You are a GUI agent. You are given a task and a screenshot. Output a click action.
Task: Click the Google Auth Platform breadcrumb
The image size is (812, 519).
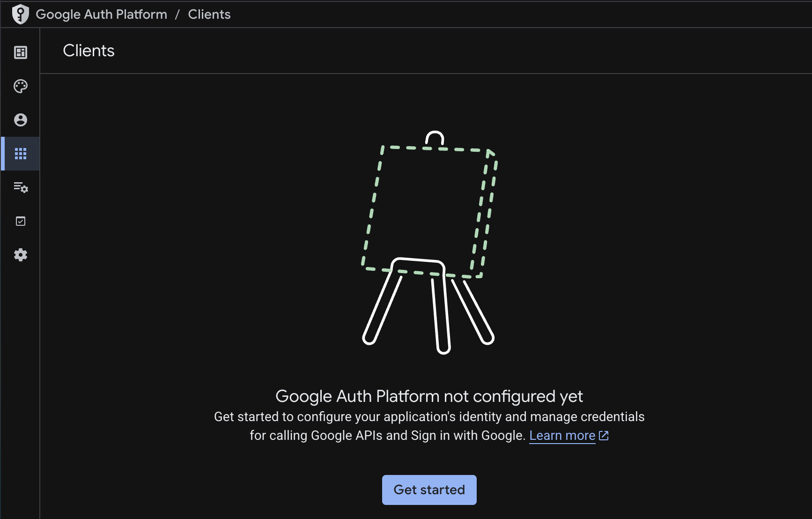coord(101,15)
